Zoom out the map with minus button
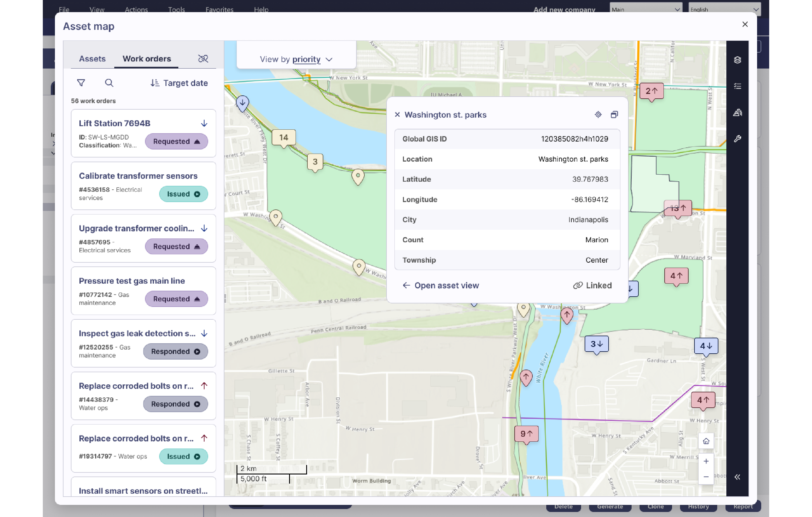 click(x=706, y=477)
